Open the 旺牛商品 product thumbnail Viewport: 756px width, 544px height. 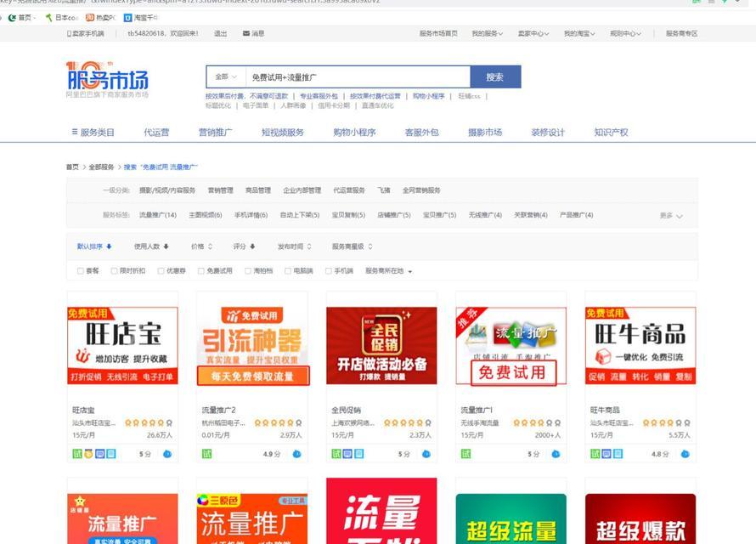pyautogui.click(x=640, y=346)
